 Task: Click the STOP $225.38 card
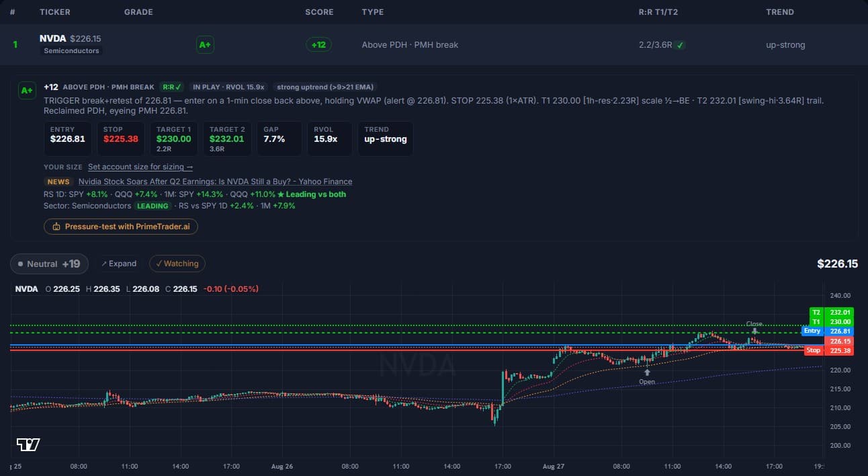121,138
